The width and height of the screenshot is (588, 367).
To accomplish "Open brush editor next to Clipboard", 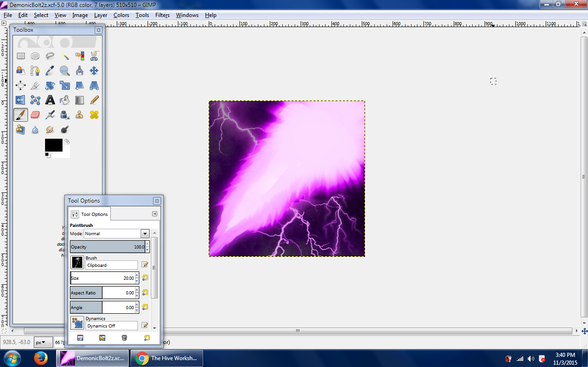I will click(x=145, y=265).
